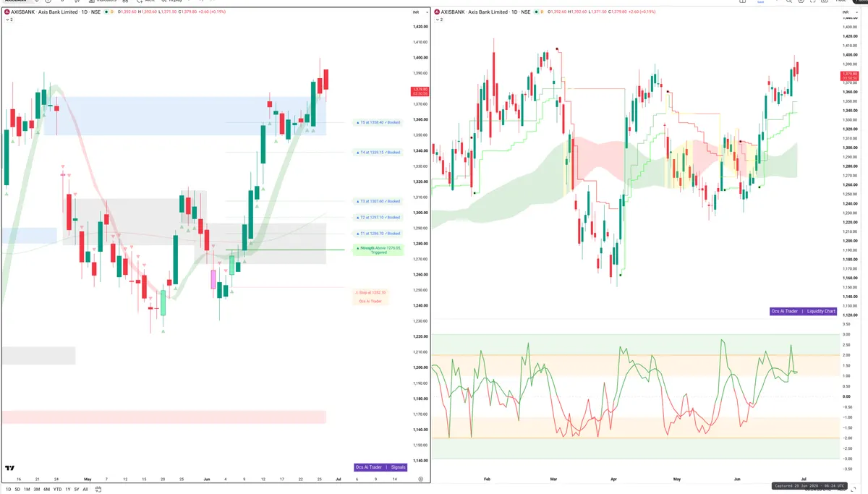Screen dimensions: 868x494
Task: Select the YTD time range
Action: click(57, 490)
